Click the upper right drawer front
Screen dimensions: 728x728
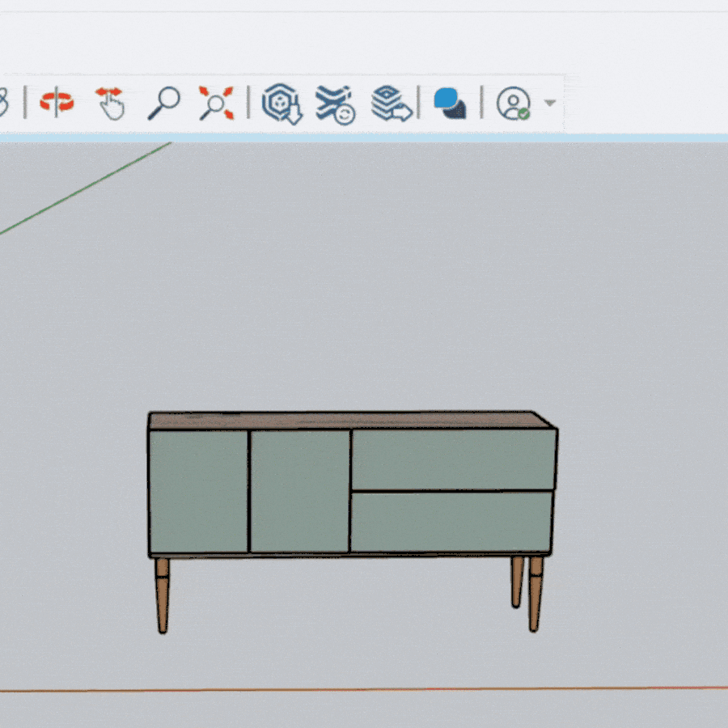point(451,459)
